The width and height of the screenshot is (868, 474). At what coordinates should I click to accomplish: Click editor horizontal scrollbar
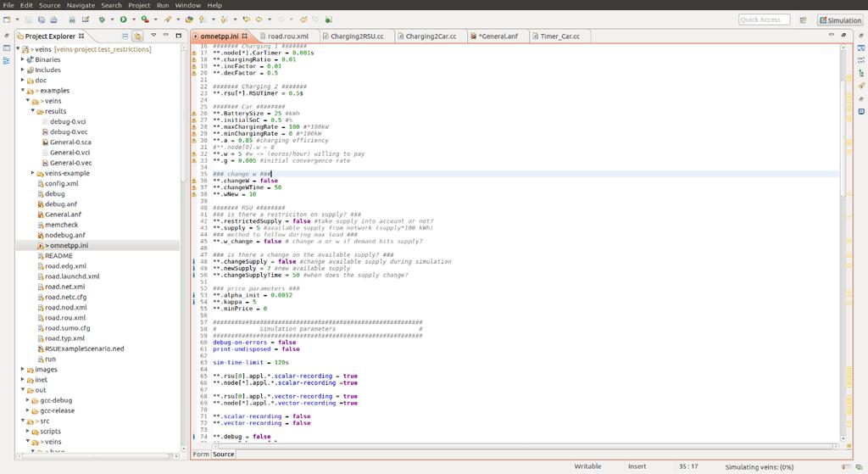coord(524,446)
